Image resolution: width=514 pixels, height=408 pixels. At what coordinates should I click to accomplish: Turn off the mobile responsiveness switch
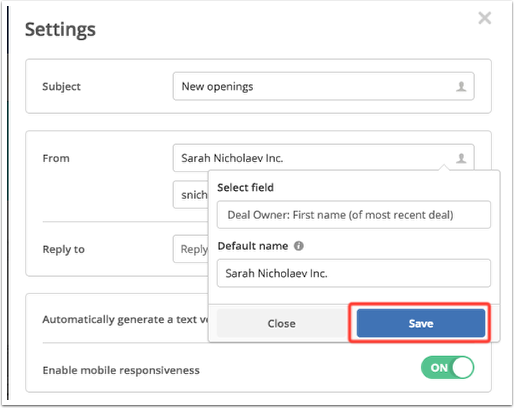(x=447, y=368)
